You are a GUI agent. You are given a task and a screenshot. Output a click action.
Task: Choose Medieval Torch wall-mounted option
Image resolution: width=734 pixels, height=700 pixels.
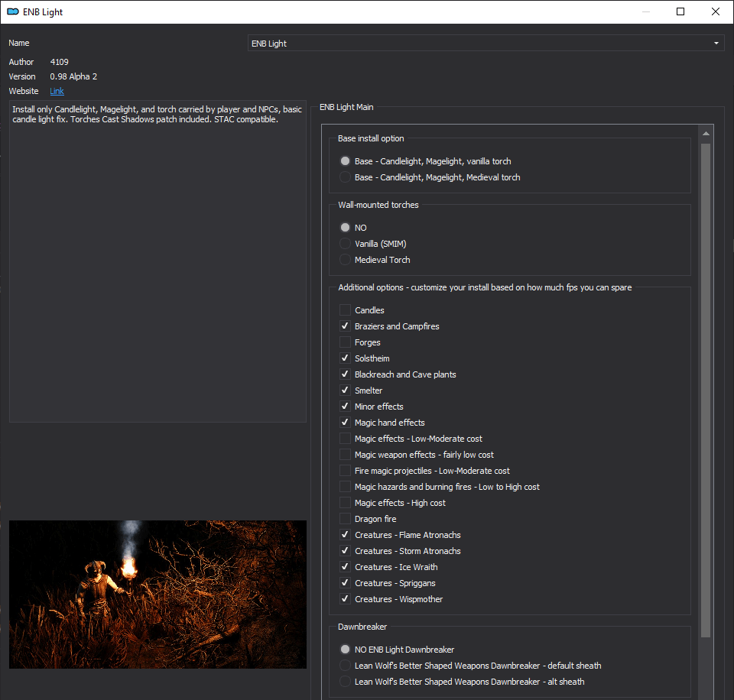pyautogui.click(x=345, y=259)
